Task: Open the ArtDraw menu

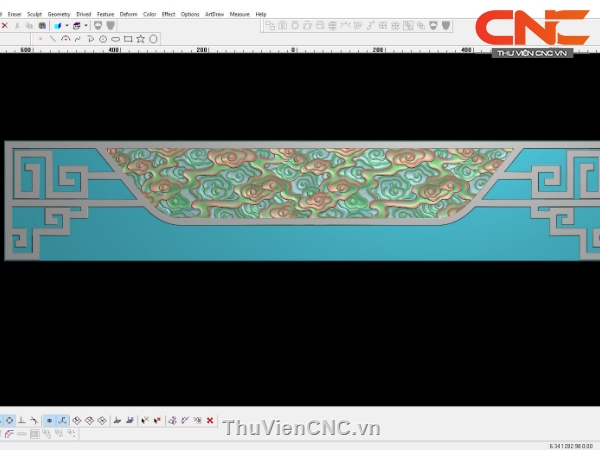Action: pos(214,15)
